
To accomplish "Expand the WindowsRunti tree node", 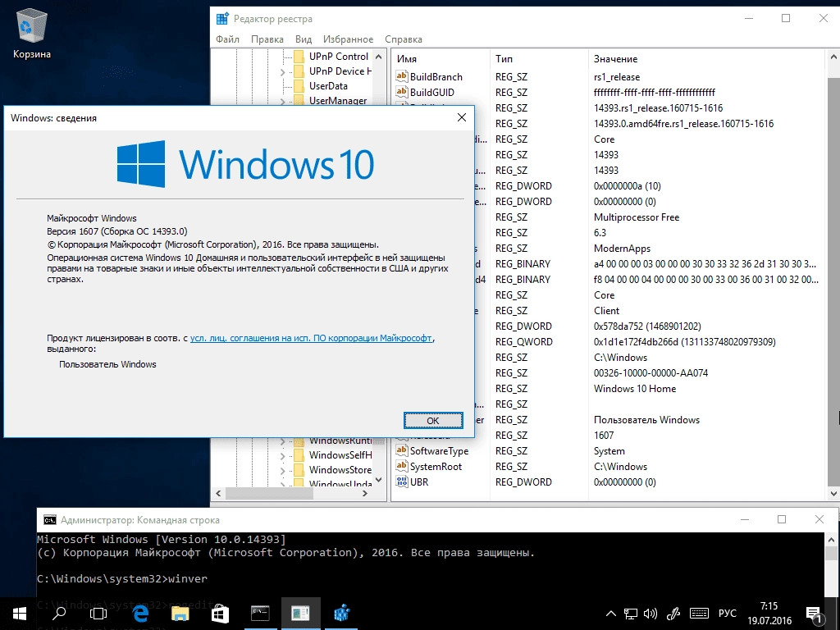I will tap(283, 441).
